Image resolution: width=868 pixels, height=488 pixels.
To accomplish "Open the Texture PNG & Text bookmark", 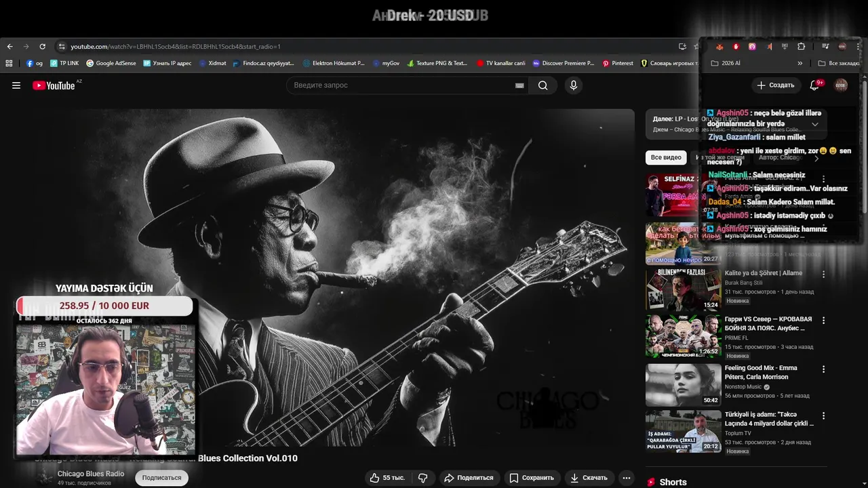I will pos(437,63).
